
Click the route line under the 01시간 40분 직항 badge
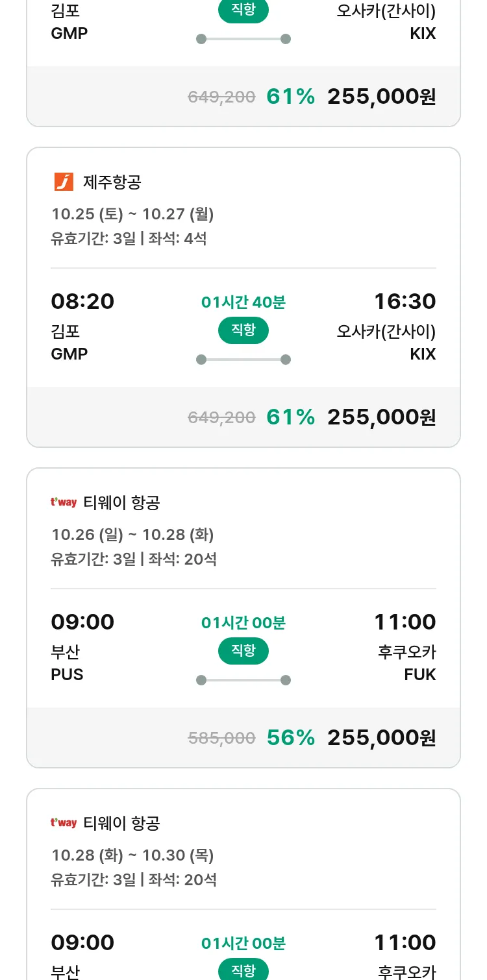click(243, 360)
